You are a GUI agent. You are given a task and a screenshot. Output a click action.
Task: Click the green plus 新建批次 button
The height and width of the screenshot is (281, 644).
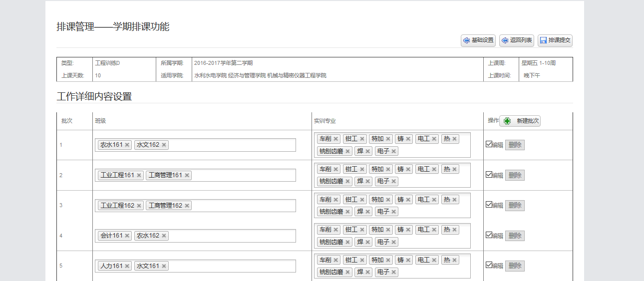(520, 121)
